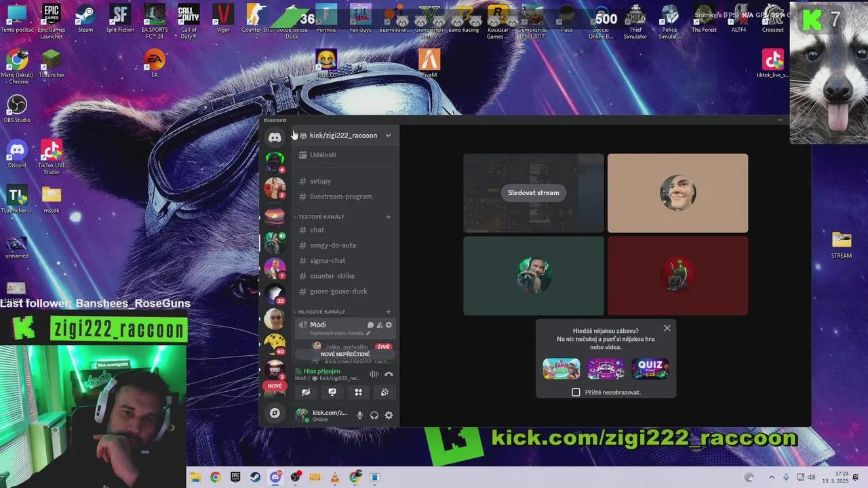The image size is (868, 488).
Task: Open server with 22 unread badge
Action: coord(275,294)
